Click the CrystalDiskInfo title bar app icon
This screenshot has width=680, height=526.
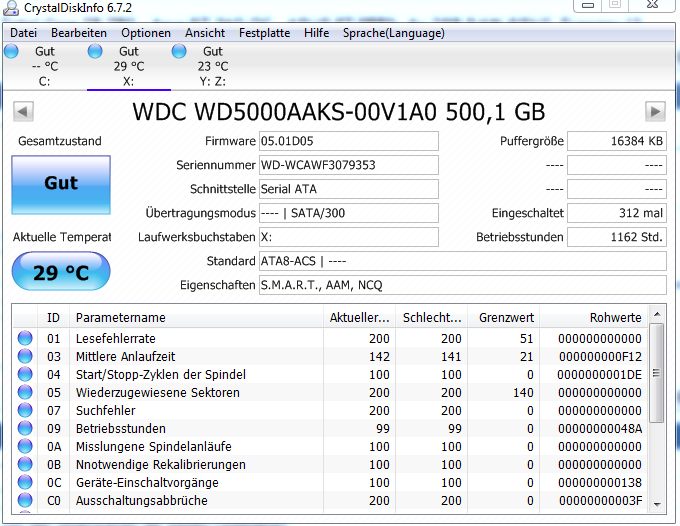(11, 7)
